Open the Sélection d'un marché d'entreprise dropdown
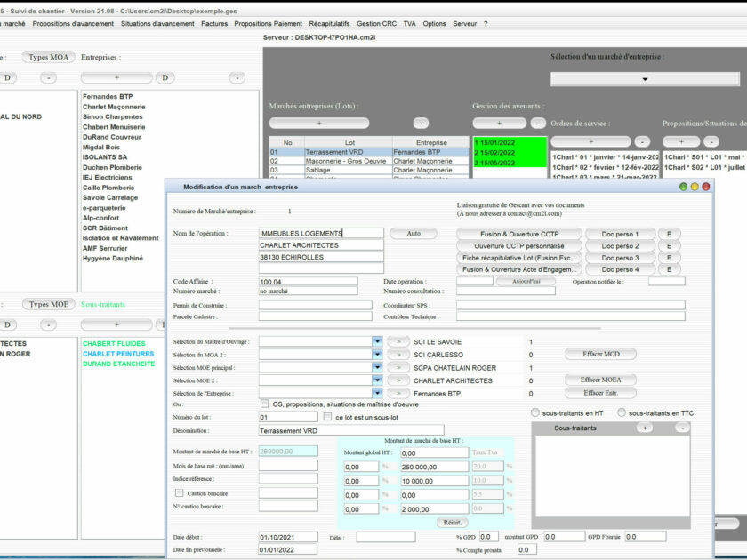The width and height of the screenshot is (747, 560). (645, 79)
